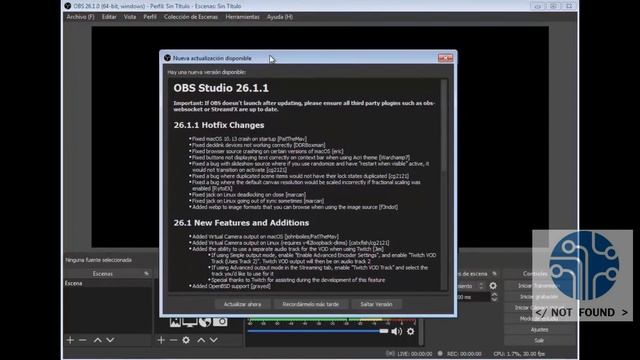Select the display capture monitor icon
The height and width of the screenshot is (360, 640).
[x=190, y=322]
